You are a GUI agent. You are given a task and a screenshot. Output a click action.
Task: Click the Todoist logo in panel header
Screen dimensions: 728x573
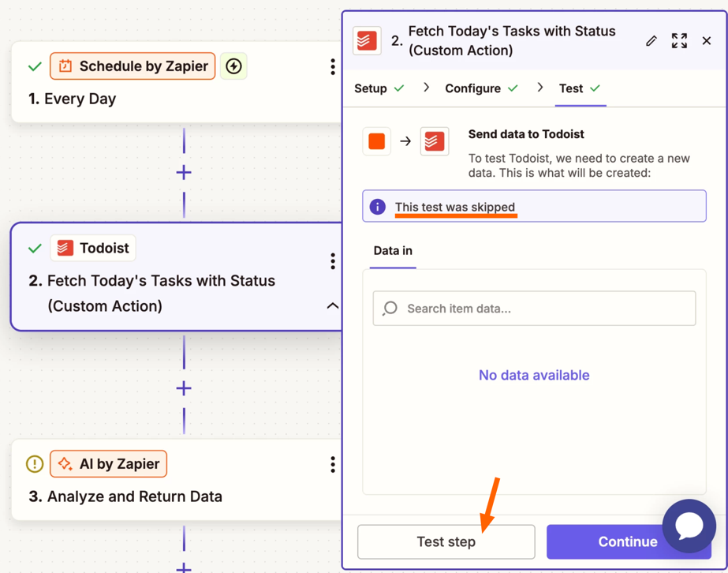point(367,41)
